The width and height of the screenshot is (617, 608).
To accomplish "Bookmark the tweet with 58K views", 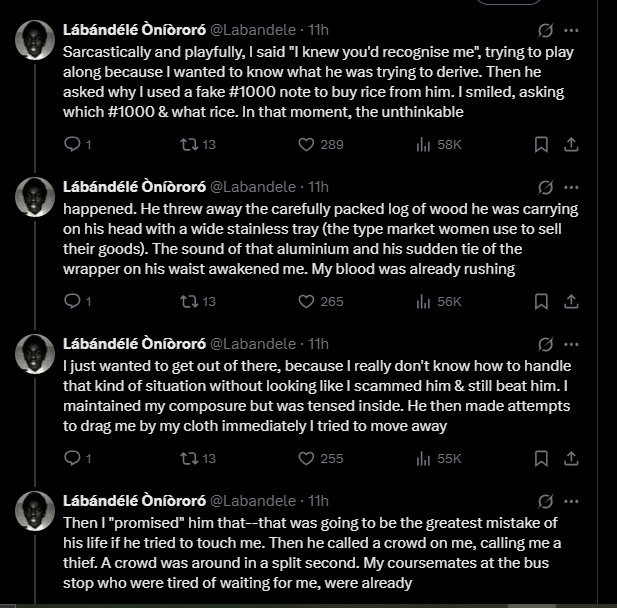I will point(541,145).
